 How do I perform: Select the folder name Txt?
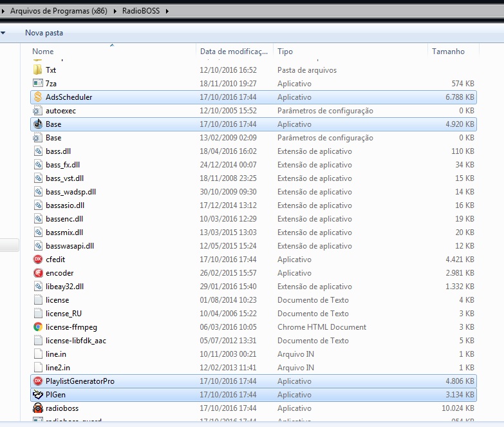pos(51,70)
